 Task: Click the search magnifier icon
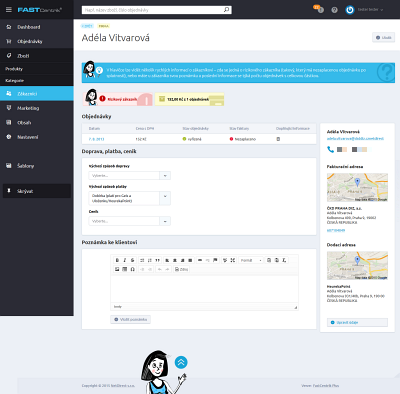coord(226,10)
